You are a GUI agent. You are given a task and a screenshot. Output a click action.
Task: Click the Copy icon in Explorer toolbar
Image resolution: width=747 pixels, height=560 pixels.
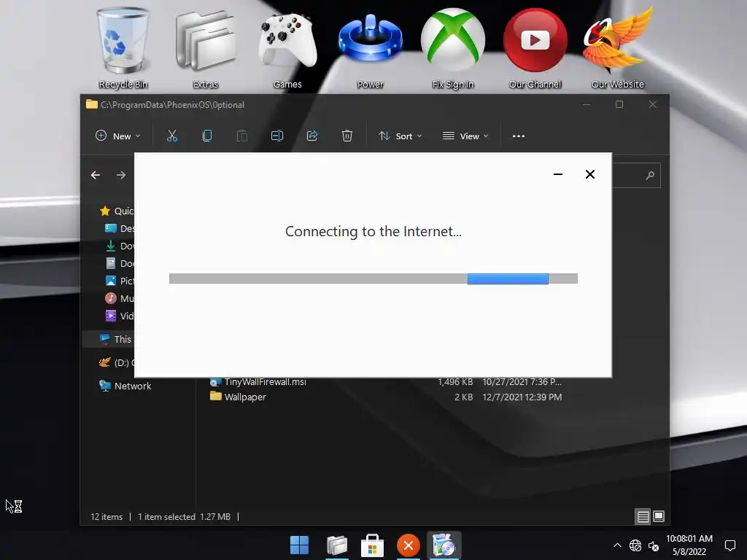tap(206, 136)
